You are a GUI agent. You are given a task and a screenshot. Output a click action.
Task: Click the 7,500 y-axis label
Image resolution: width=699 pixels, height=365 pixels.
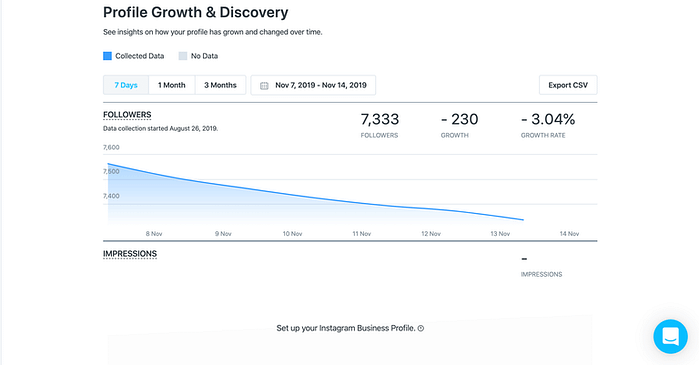coord(111,172)
